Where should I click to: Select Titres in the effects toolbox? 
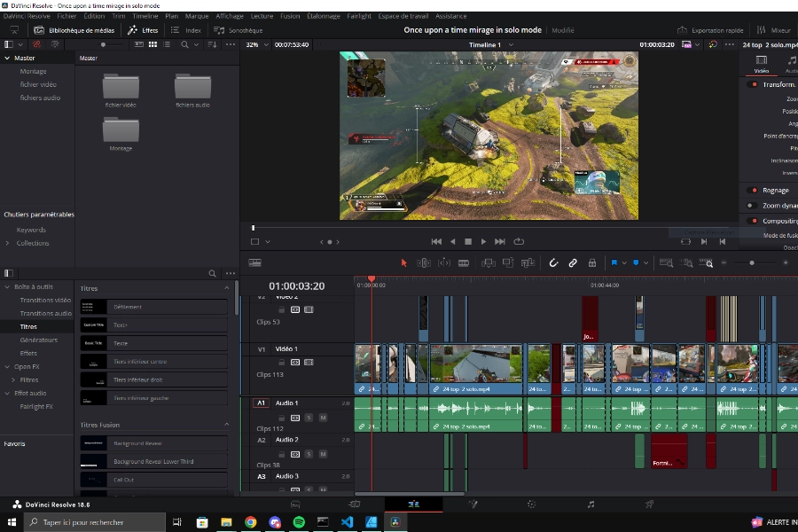click(x=28, y=327)
